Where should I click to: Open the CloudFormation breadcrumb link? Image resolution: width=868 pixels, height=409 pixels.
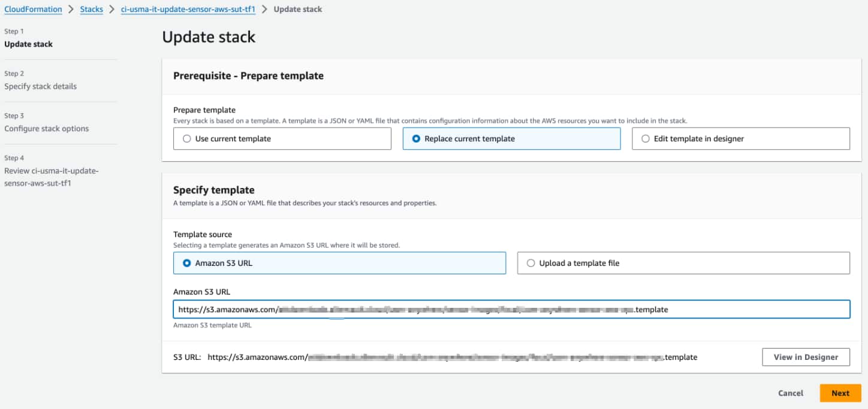click(33, 9)
